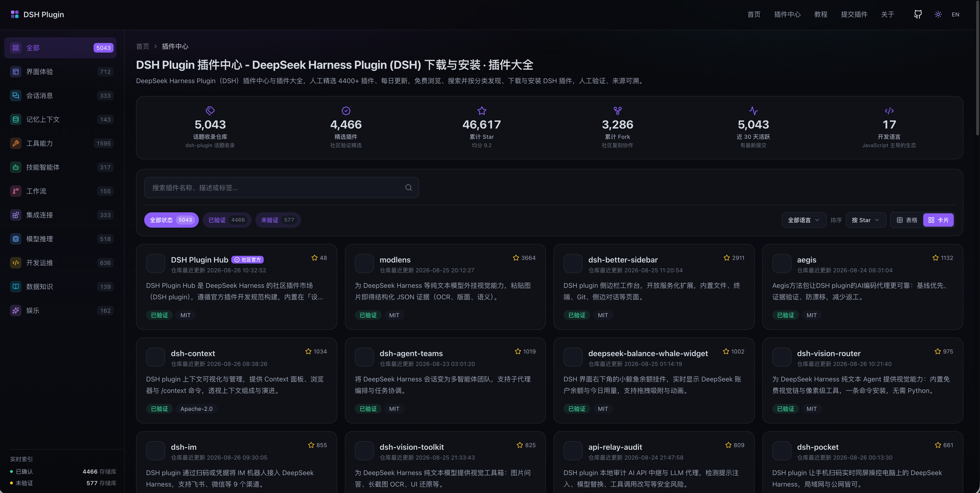Select the 开发运维 code icon

[x=16, y=263]
